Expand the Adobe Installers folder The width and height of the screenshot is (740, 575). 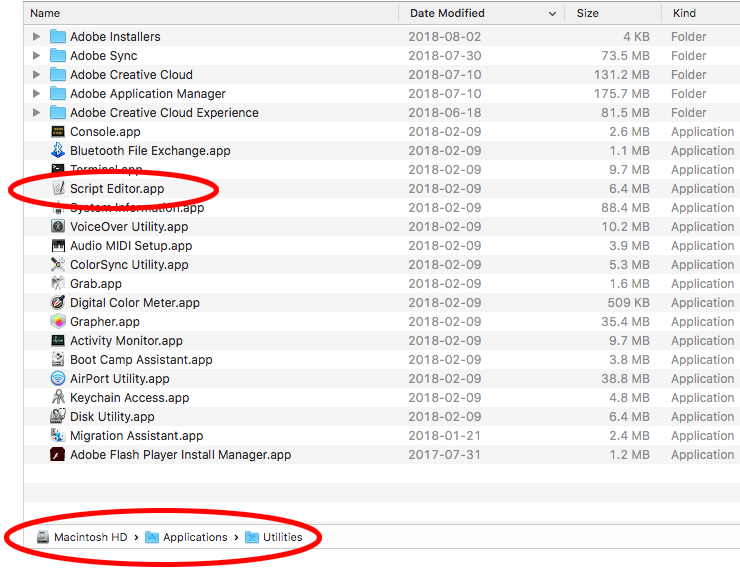click(36, 36)
